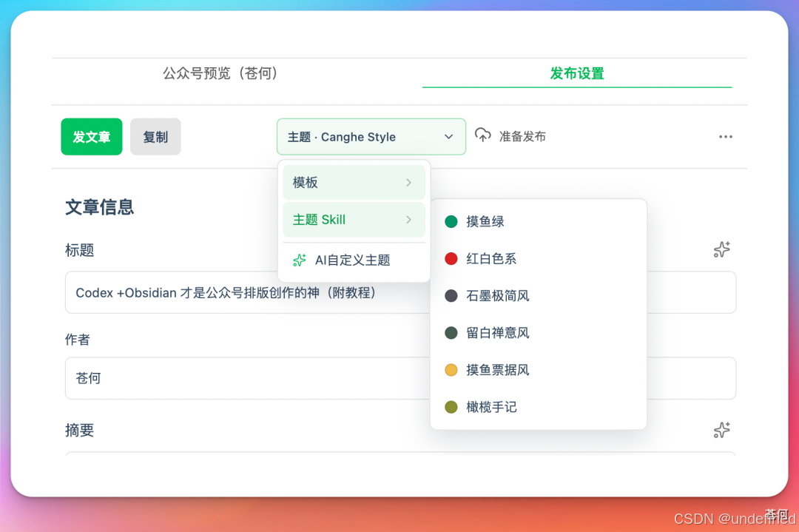Click the 准备发布 status label
799x532 pixels.
coord(522,137)
